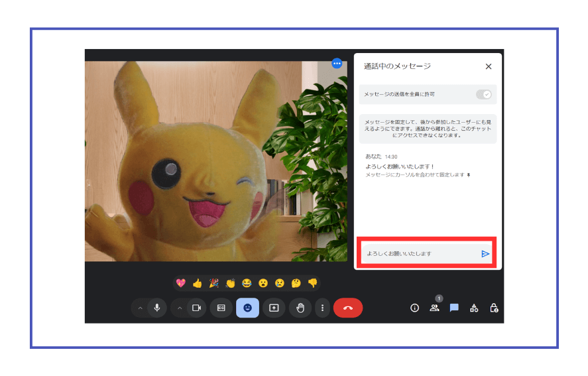Enable closed captions
The image size is (588, 376).
221,308
